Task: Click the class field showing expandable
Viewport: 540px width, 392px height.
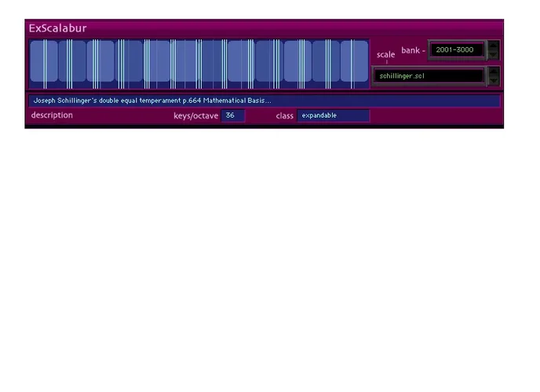Action: 334,115
